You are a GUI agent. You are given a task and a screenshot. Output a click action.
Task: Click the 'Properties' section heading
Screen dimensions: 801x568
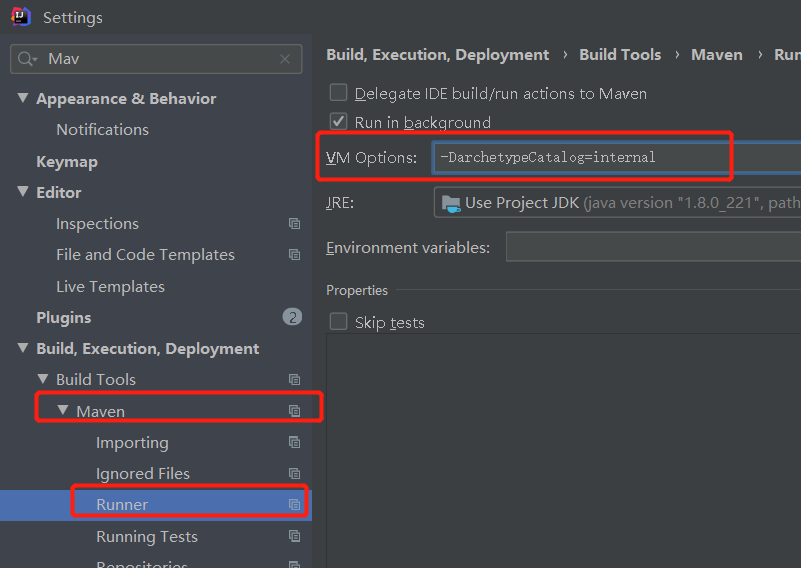pos(357,290)
